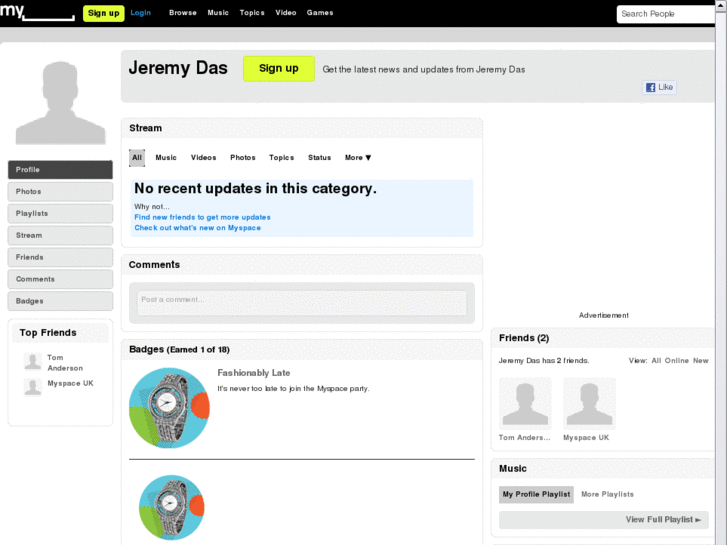Open Myspace UK thumbnail in Friends panel

(589, 403)
